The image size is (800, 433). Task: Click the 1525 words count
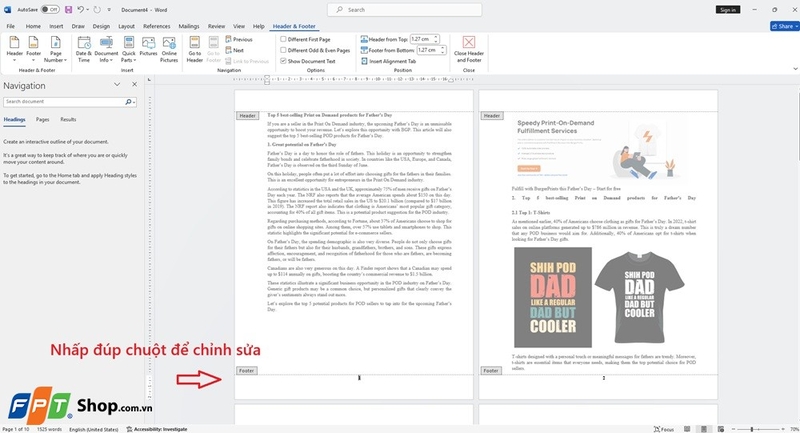[x=49, y=429]
